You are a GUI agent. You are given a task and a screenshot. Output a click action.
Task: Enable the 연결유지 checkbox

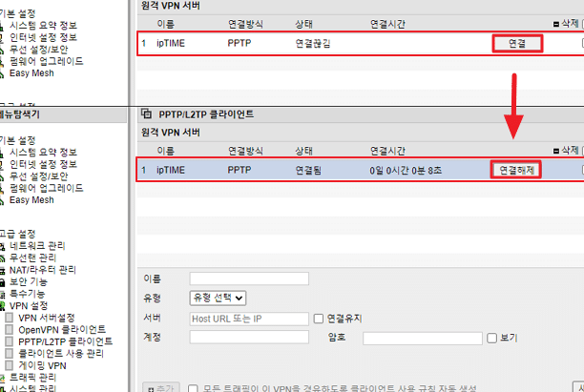[x=319, y=319]
